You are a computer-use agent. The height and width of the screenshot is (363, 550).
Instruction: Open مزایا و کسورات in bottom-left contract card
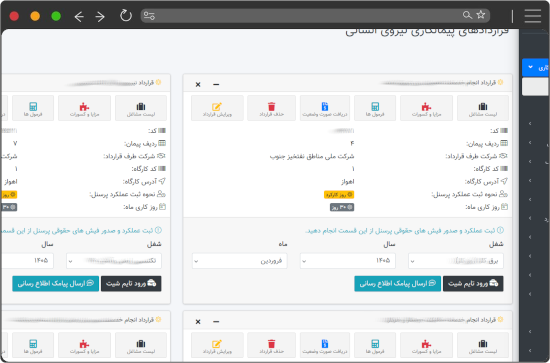[x=84, y=345]
